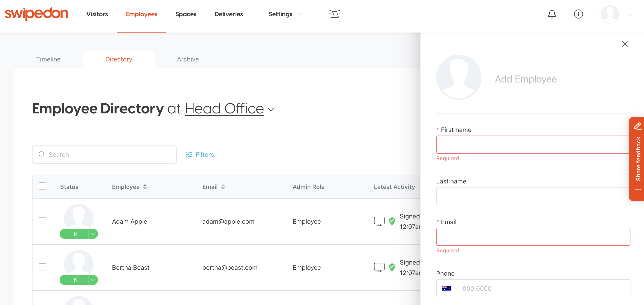Click Bertha Beast's IN status button
644x305 pixels.
pos(74,280)
